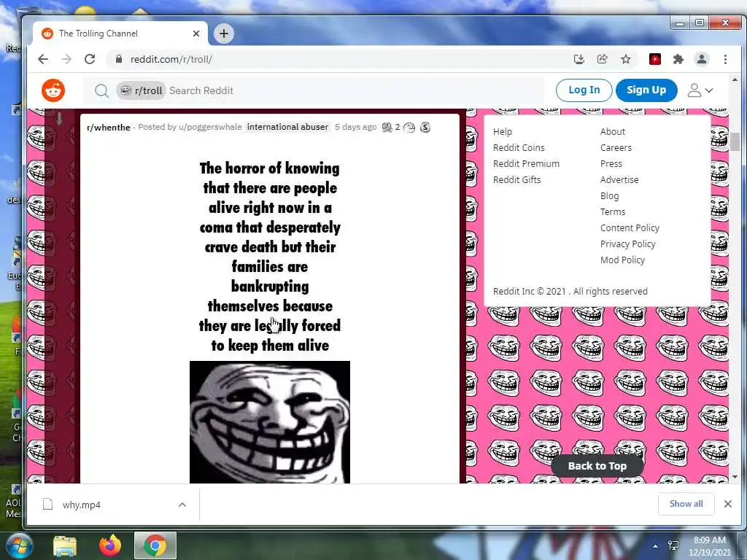The image size is (747, 560).
Task: Go back with the browser back arrow
Action: click(x=43, y=59)
